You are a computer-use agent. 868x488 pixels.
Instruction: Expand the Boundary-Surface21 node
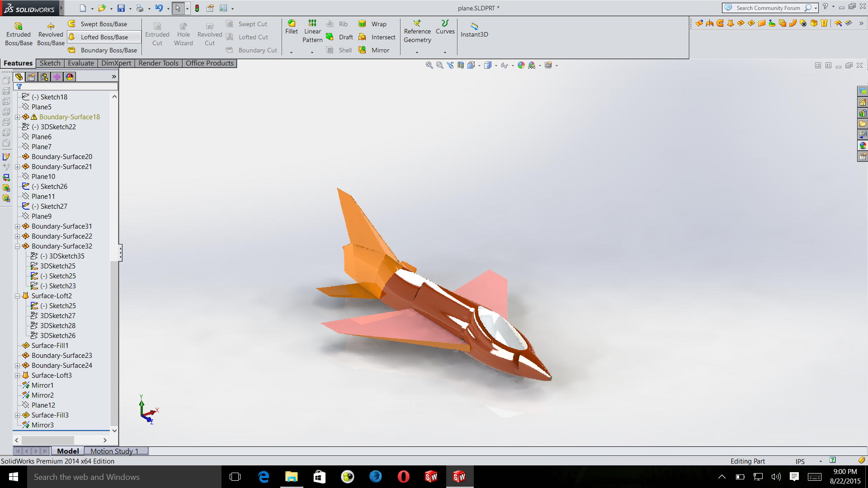[x=18, y=167]
